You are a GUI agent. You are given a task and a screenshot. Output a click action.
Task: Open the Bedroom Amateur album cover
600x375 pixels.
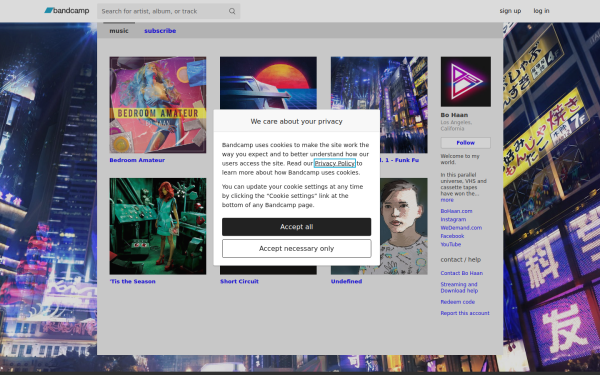tap(158, 105)
